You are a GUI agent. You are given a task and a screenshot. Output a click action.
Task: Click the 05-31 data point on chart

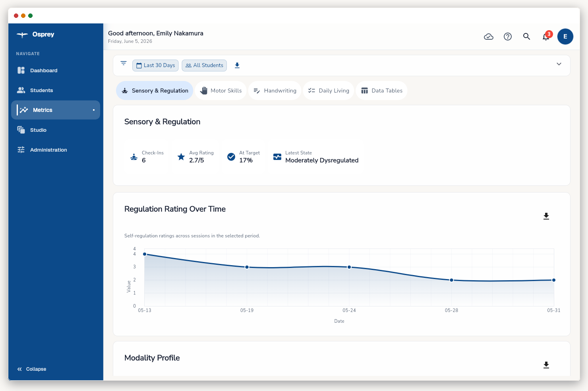point(554,280)
